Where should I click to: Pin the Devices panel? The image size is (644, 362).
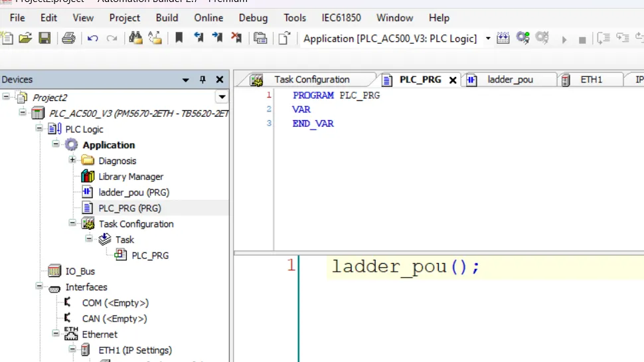[202, 79]
